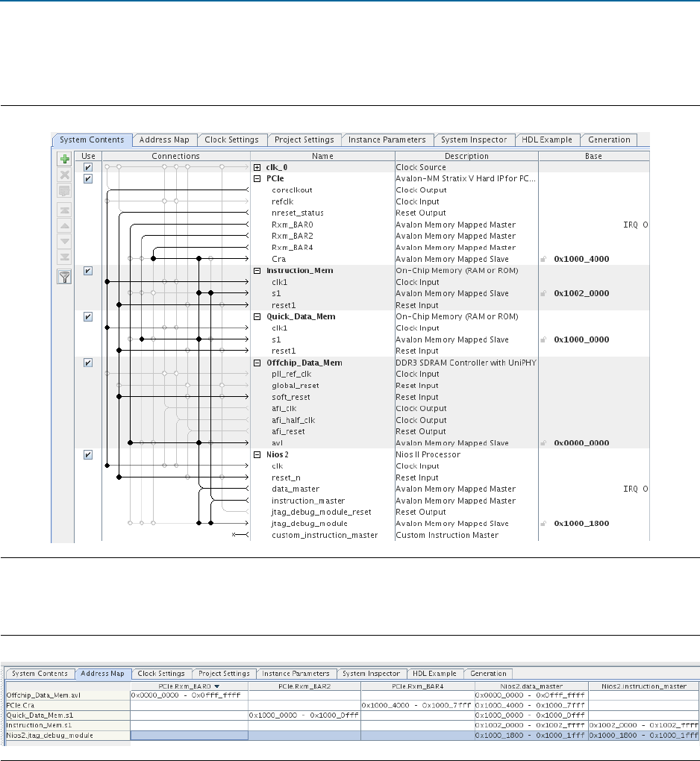
Task: Select the data_master interface under Nios2
Action: click(295, 489)
